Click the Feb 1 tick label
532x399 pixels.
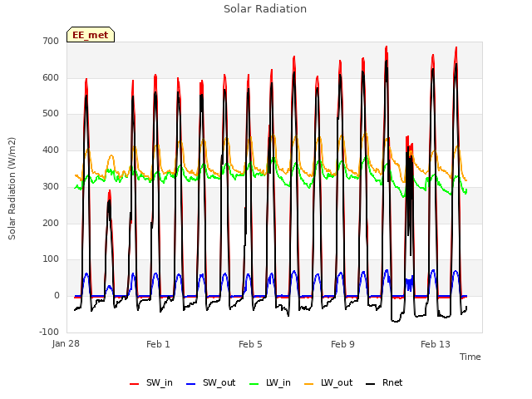click(x=158, y=344)
